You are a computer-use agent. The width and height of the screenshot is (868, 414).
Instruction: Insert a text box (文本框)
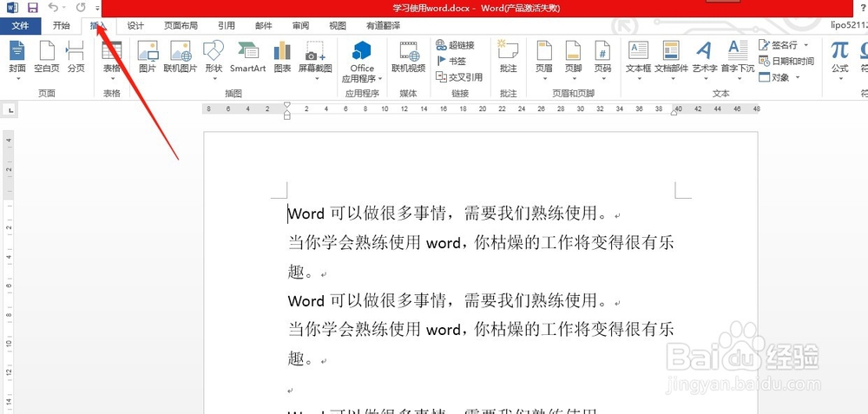[638, 60]
